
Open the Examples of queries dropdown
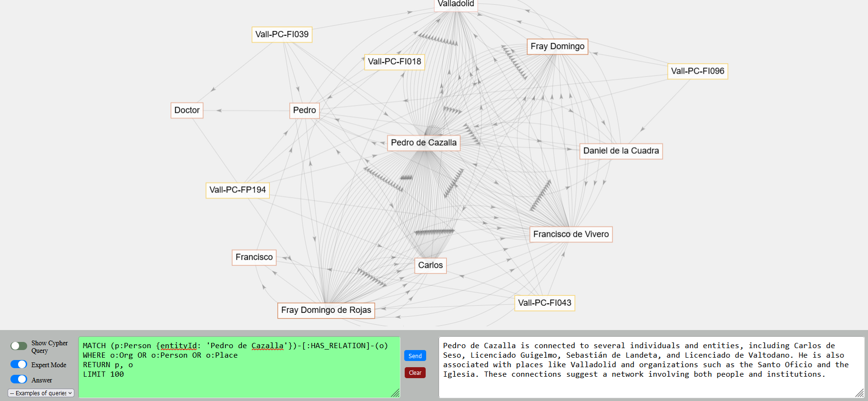[x=41, y=393]
